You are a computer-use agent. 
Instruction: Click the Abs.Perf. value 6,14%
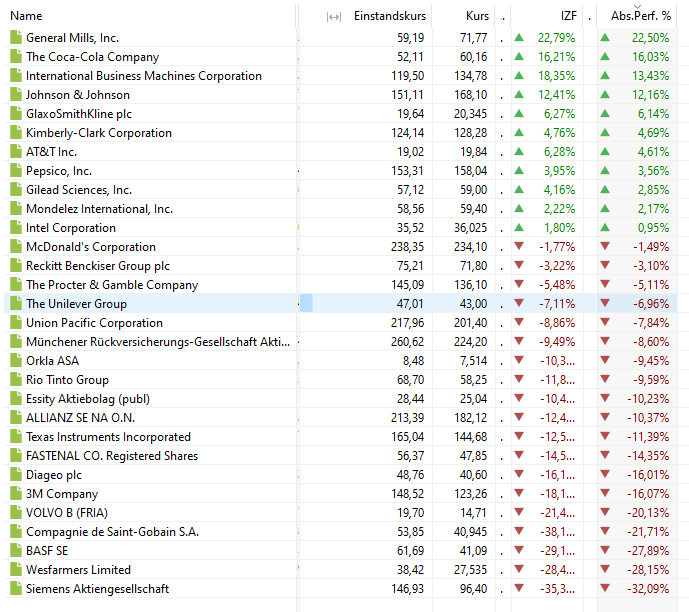(x=653, y=114)
